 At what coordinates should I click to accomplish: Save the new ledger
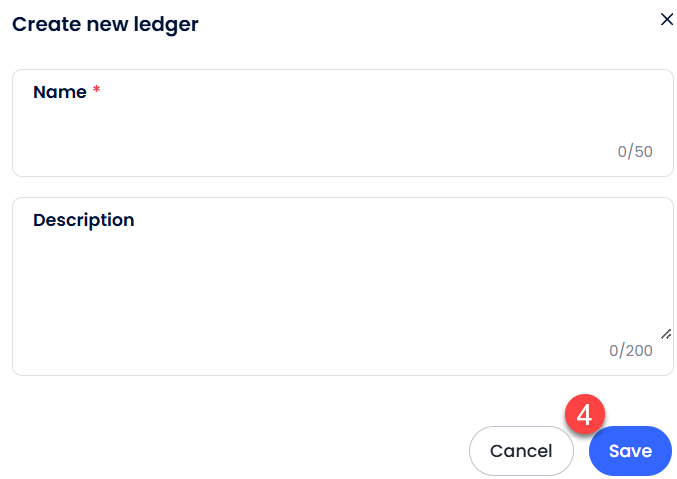click(630, 451)
